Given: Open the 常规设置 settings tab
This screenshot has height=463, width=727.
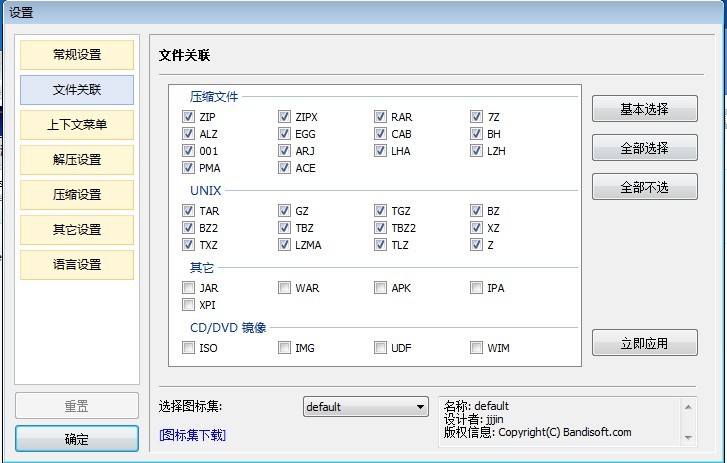Looking at the screenshot, I should (x=77, y=55).
